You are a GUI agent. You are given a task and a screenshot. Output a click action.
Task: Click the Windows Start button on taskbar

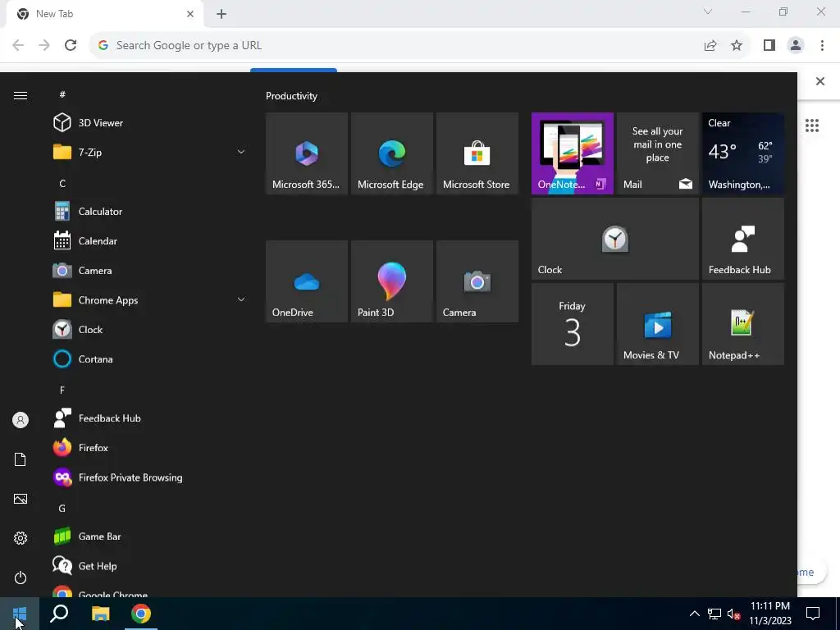(x=20, y=614)
